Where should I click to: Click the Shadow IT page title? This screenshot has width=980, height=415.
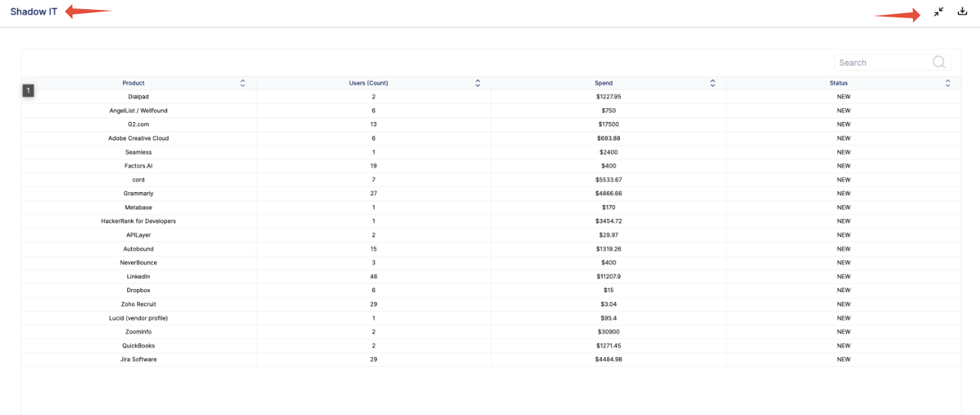coord(34,11)
